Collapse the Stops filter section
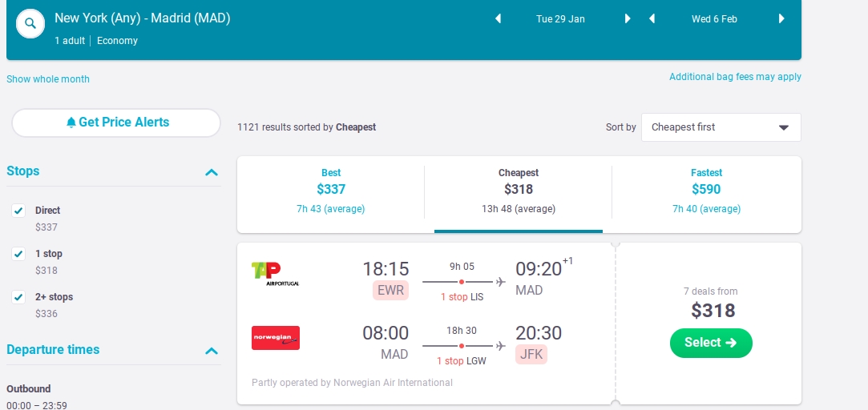 coord(212,172)
